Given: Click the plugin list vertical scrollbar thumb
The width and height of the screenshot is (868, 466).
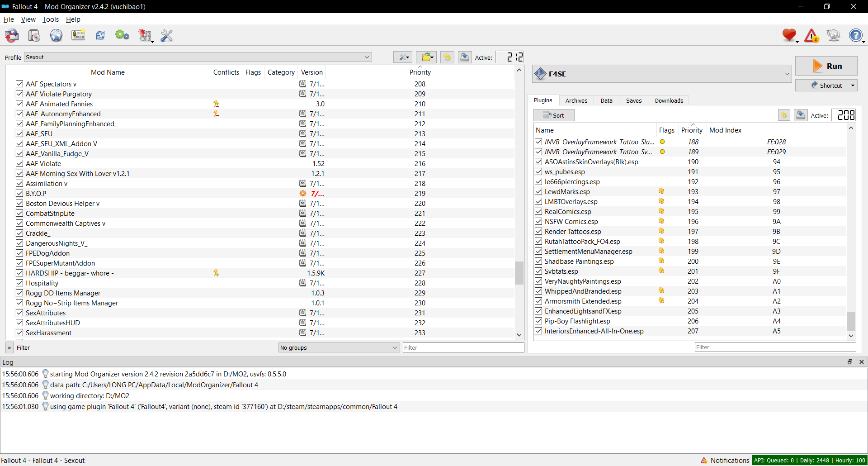Looking at the screenshot, I should coord(851,321).
